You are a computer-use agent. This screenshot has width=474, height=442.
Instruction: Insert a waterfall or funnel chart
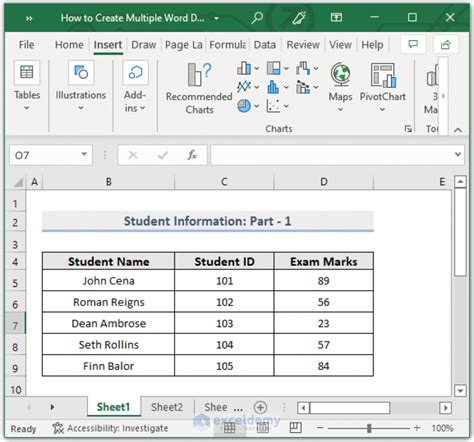pyautogui.click(x=303, y=68)
